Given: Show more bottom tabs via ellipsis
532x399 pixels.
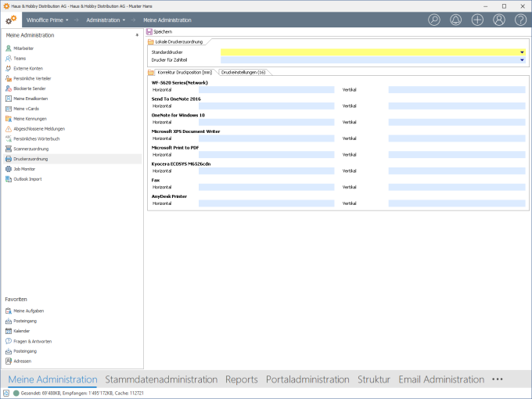Looking at the screenshot, I should [x=497, y=379].
